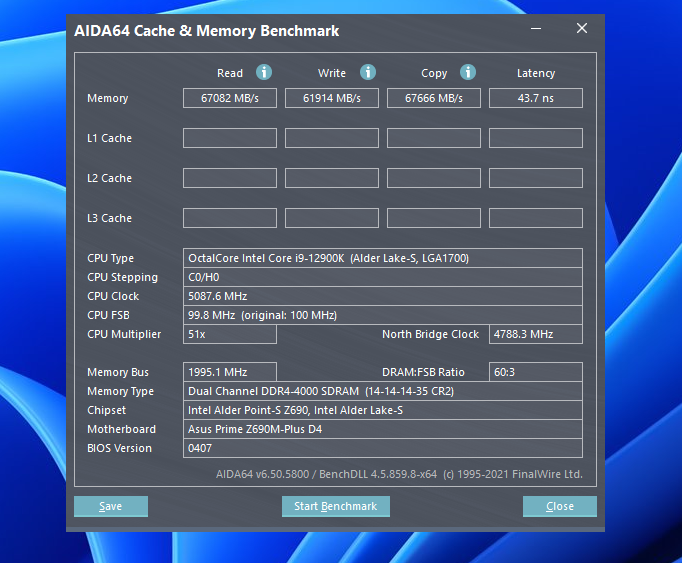Click the BIOS Version label
The width and height of the screenshot is (682, 563).
pos(119,448)
